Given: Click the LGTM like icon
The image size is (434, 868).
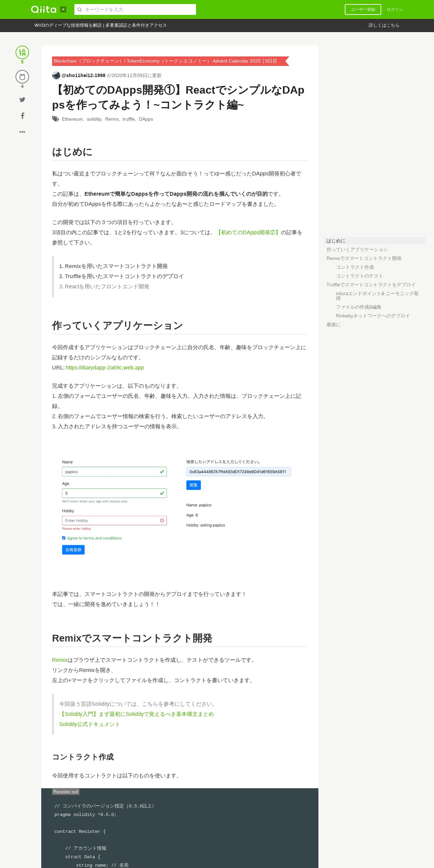Looking at the screenshot, I should 22,52.
